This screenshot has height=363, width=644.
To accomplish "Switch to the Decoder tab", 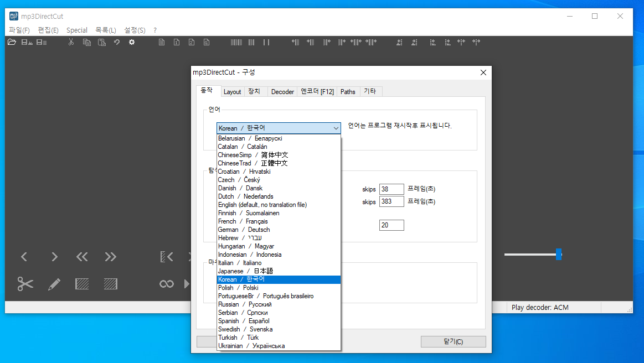I will pos(282,91).
